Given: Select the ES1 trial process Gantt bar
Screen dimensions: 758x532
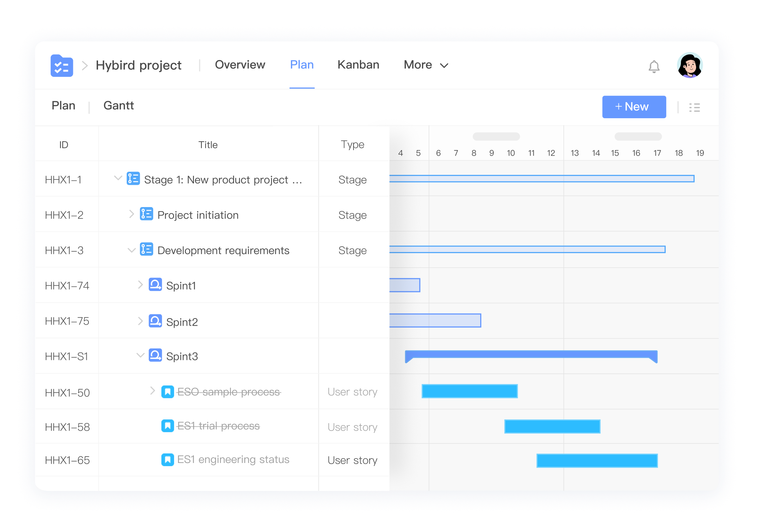Looking at the screenshot, I should pos(552,427).
